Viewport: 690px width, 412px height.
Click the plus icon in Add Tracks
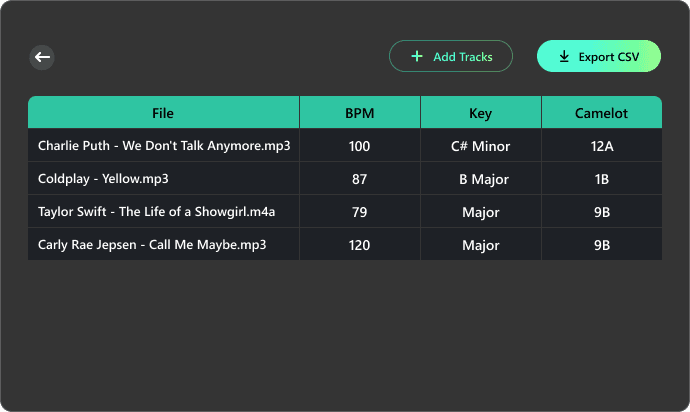[x=417, y=56]
